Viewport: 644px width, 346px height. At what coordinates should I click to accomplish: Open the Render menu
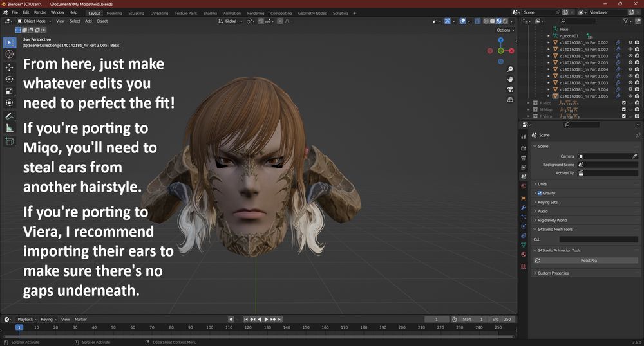click(x=40, y=12)
